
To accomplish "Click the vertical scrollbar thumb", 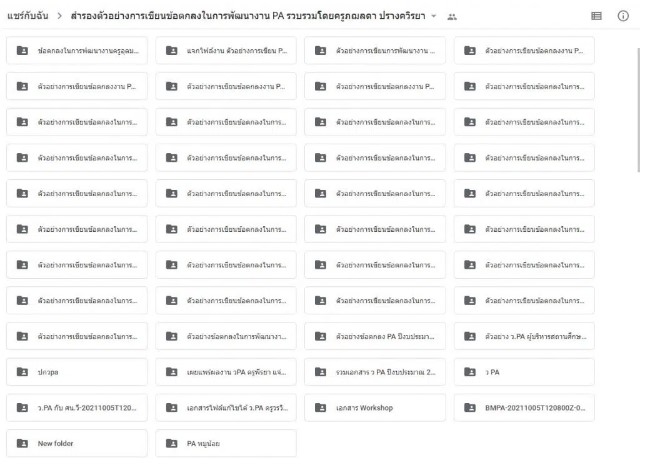I will click(639, 110).
